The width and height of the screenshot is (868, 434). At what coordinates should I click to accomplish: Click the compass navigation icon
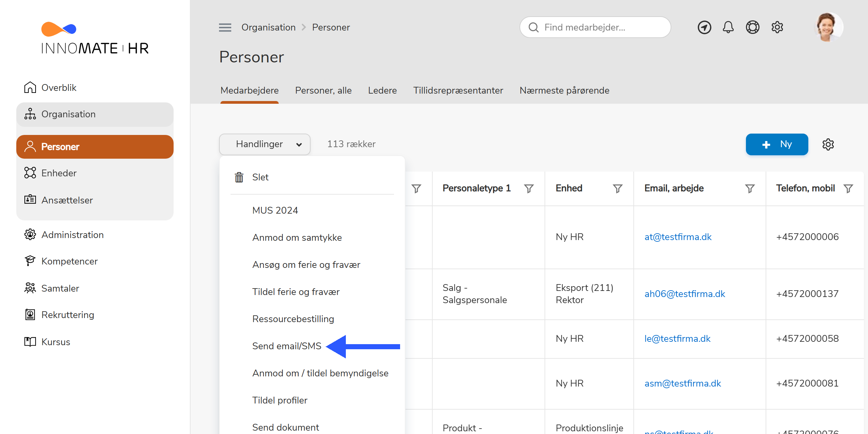pos(704,27)
